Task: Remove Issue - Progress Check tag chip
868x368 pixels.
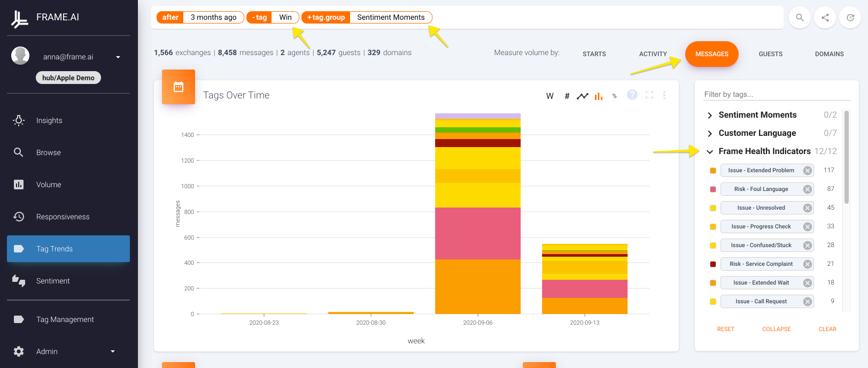Action: tap(808, 227)
